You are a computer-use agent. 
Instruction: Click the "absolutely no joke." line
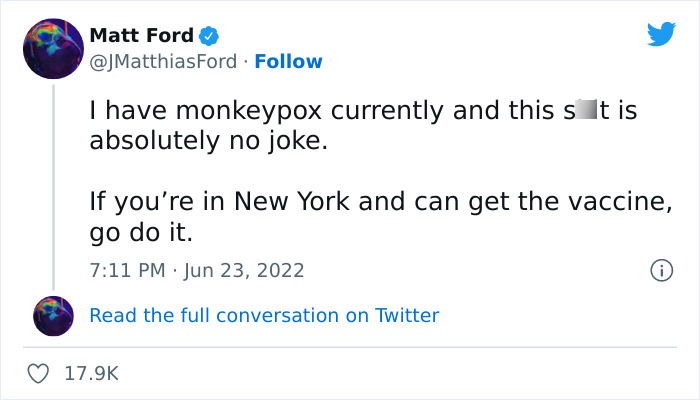(207, 141)
